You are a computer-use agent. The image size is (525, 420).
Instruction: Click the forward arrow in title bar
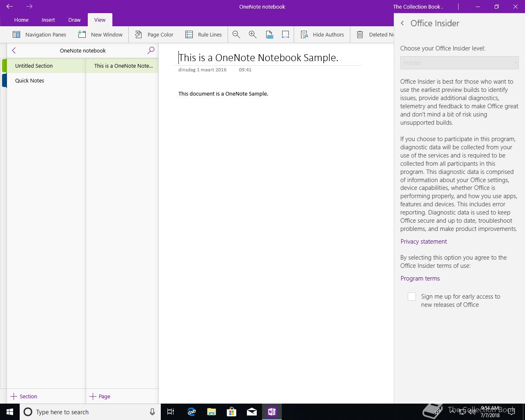pyautogui.click(x=29, y=7)
